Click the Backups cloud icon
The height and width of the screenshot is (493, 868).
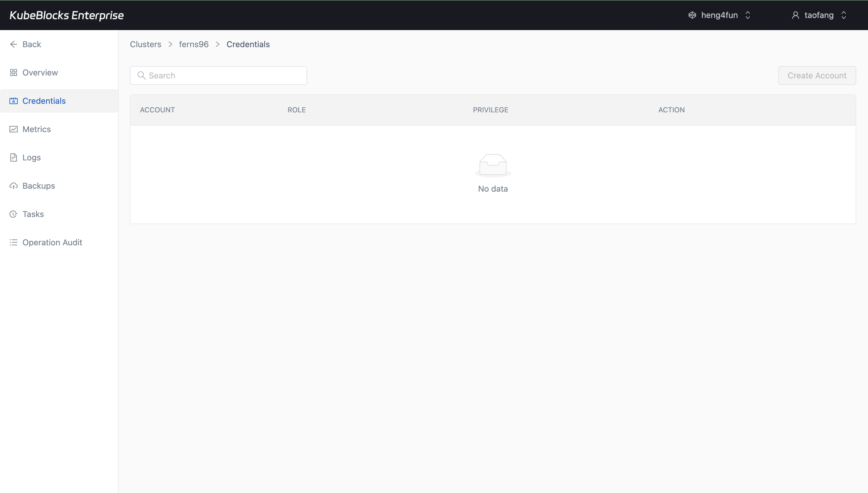coord(14,185)
